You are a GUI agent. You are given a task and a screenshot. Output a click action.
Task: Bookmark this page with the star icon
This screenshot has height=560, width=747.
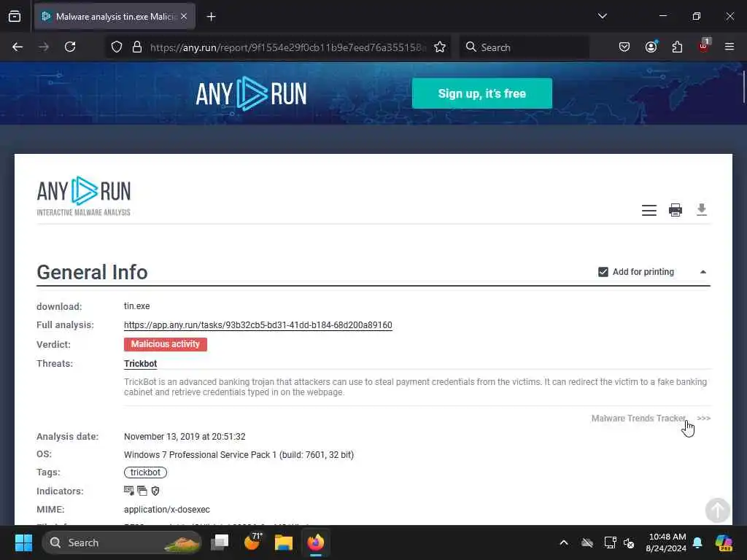tap(440, 47)
